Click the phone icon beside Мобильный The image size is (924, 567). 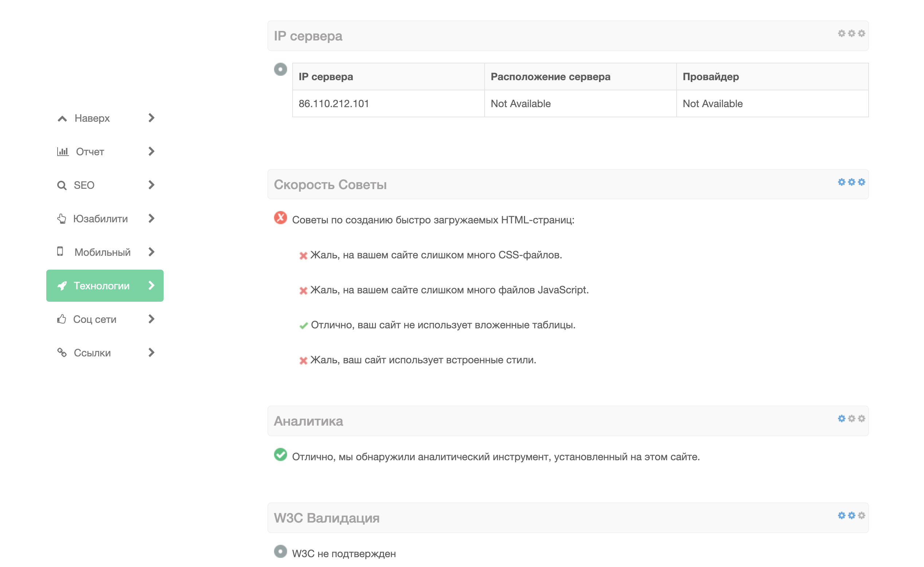(60, 252)
